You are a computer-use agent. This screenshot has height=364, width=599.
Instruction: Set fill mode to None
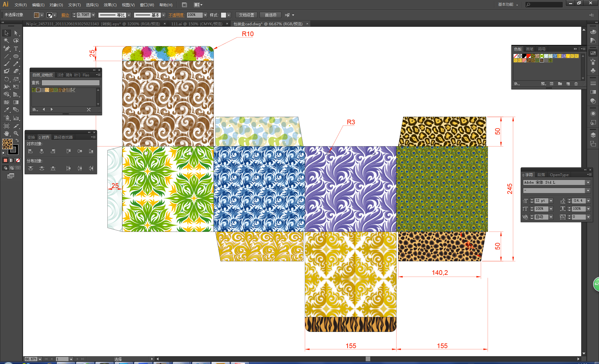point(18,160)
